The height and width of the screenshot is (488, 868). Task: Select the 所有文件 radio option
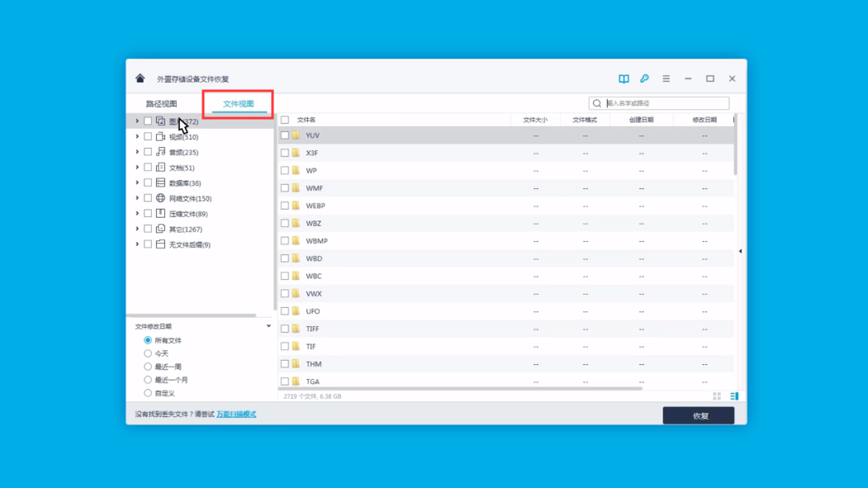(x=148, y=340)
